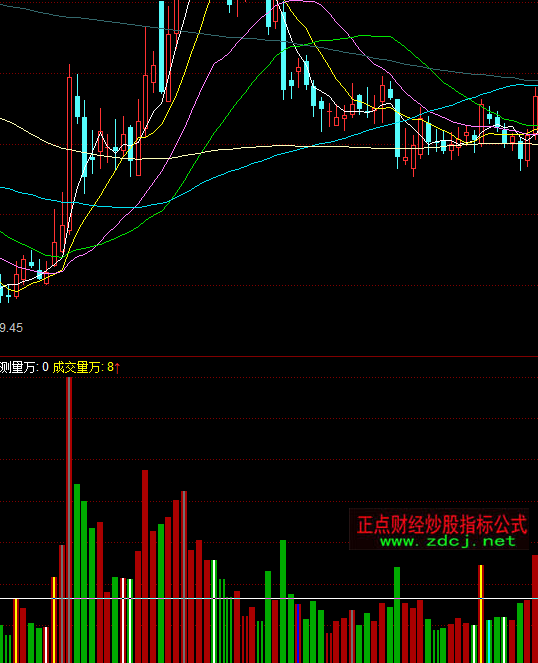Select the gray-striped red bar before mid-chart
538x663 pixels.
pos(184,577)
